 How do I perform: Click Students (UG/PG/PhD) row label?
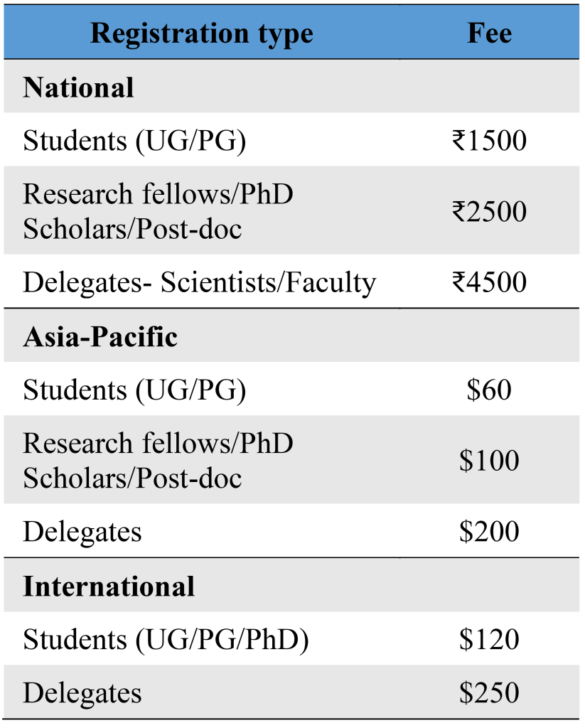click(166, 640)
